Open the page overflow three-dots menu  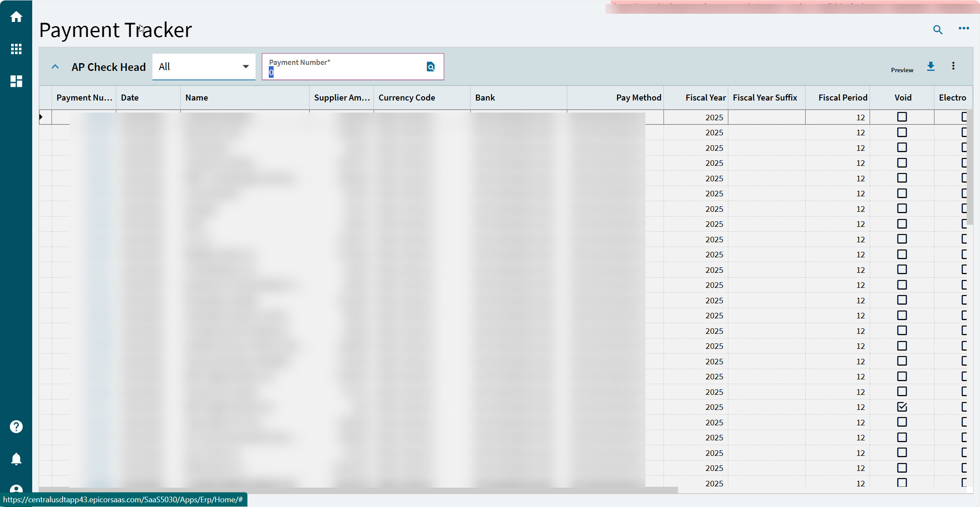(964, 28)
